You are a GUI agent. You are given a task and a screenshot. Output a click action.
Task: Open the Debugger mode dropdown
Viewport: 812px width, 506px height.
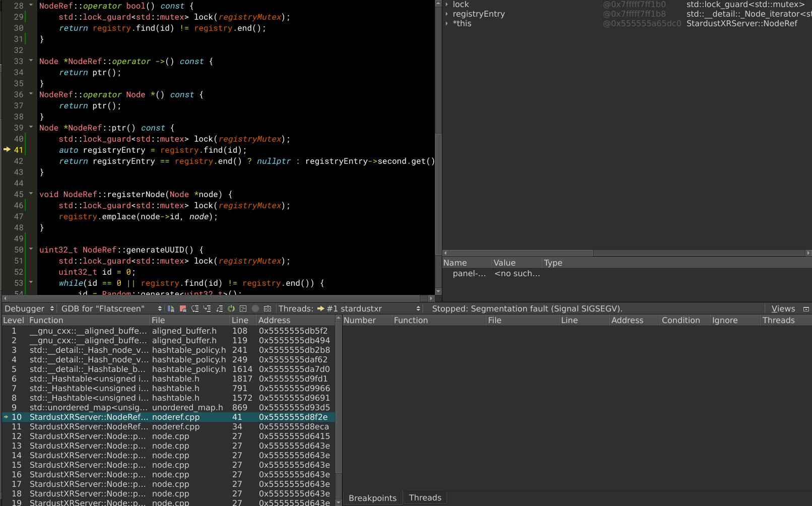click(x=29, y=308)
